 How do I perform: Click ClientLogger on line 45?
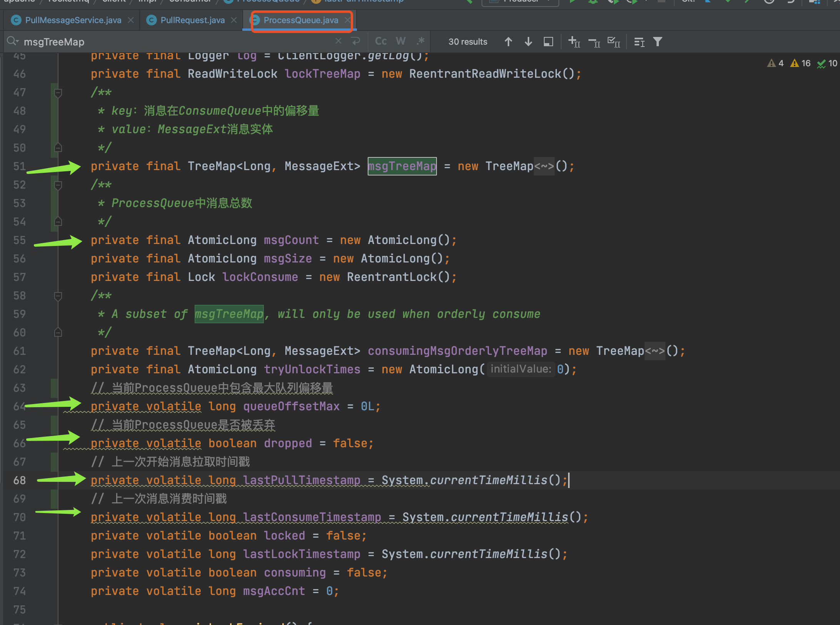pos(319,56)
